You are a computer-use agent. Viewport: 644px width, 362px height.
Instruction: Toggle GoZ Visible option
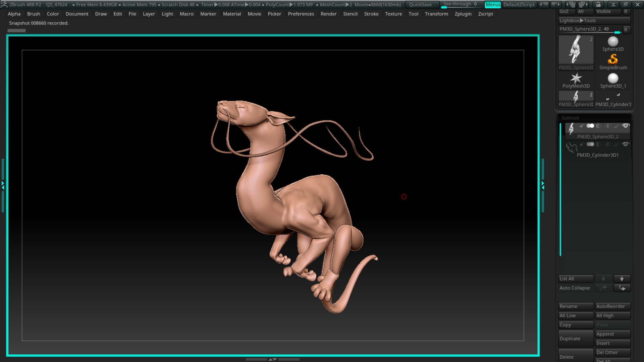608,11
